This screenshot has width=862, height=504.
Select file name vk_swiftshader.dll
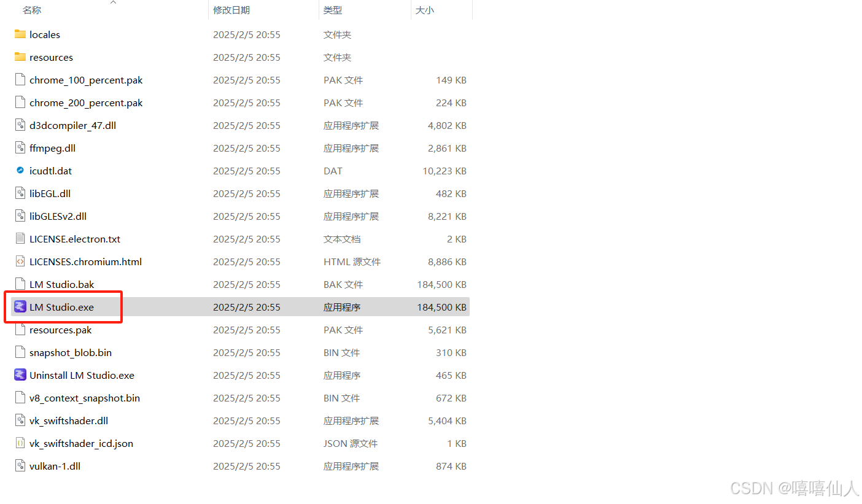[x=69, y=421]
